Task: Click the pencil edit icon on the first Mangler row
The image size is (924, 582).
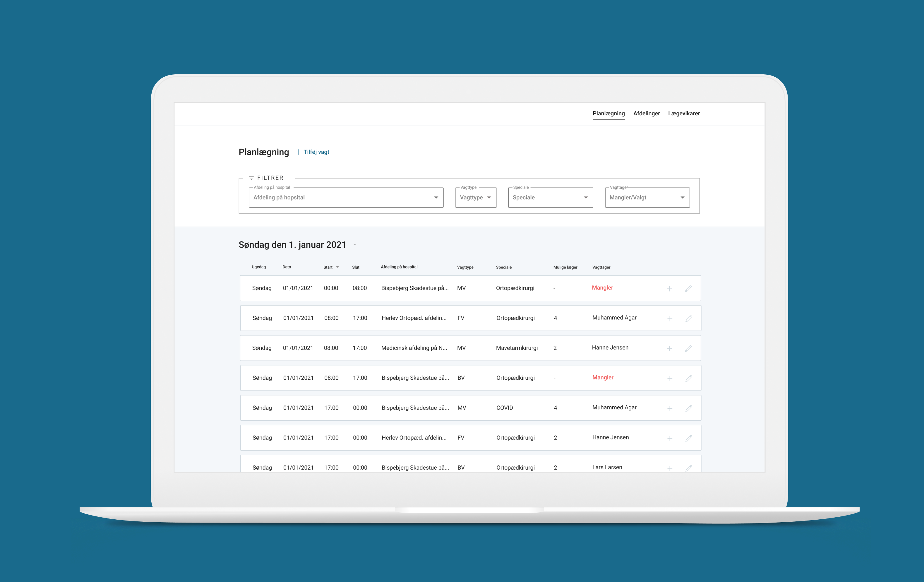Action: click(688, 289)
